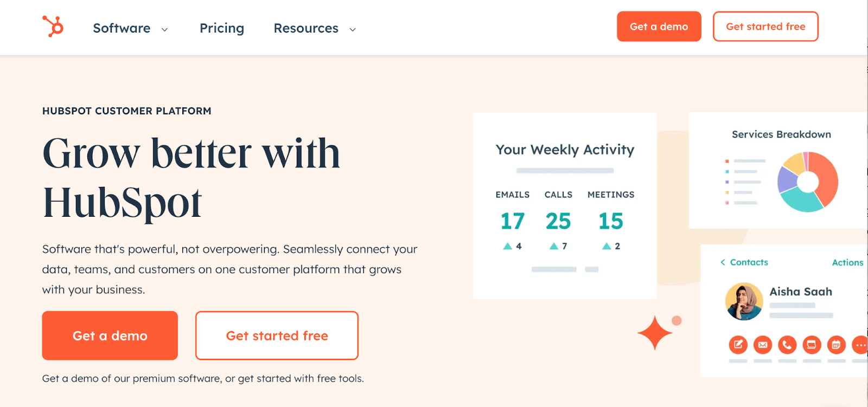The height and width of the screenshot is (407, 868).
Task: Click Aisha Saah's profile photo
Action: [x=744, y=301]
